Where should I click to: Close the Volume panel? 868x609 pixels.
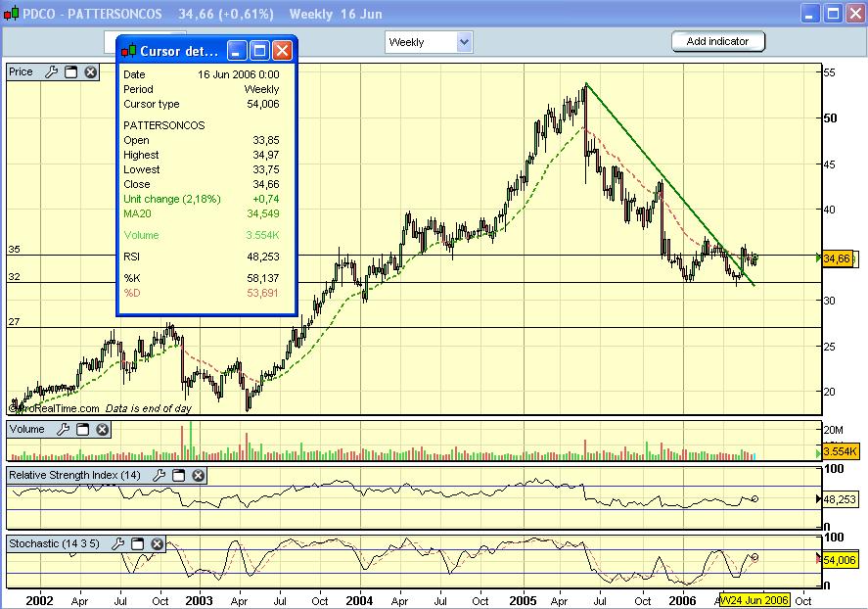[x=103, y=429]
